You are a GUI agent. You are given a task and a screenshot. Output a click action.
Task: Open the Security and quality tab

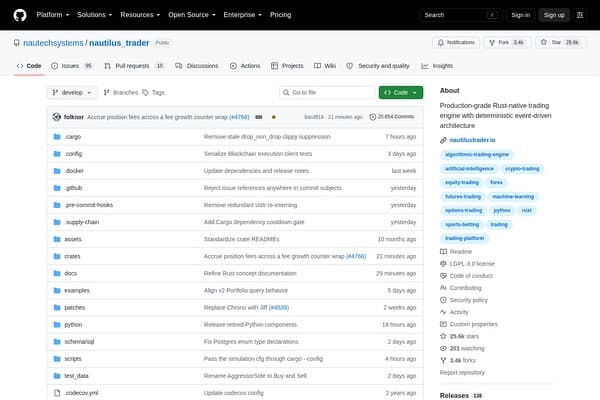click(x=378, y=66)
